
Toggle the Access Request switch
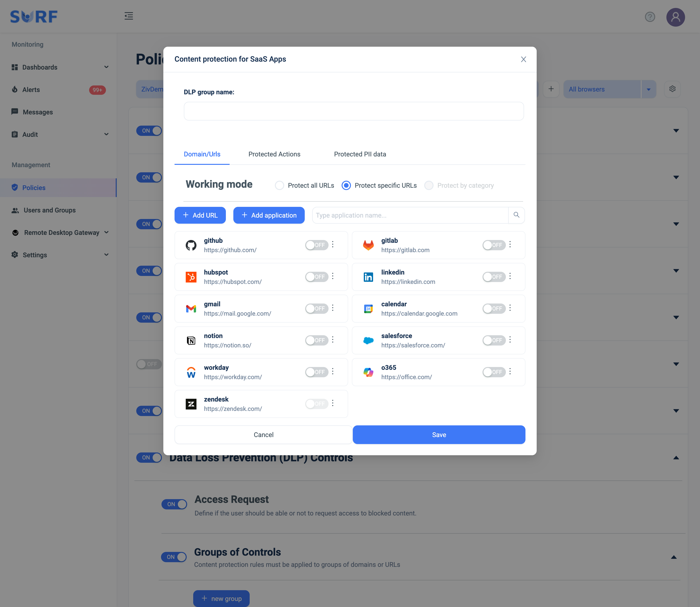tap(174, 504)
